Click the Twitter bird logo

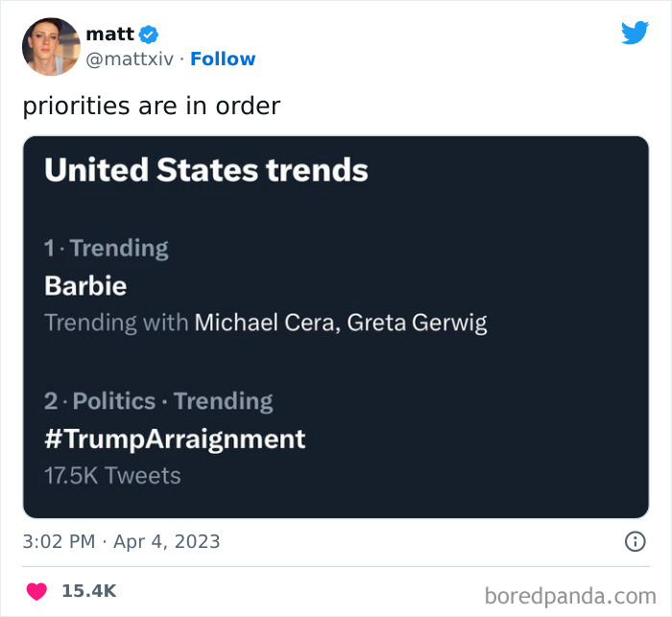[x=635, y=33]
